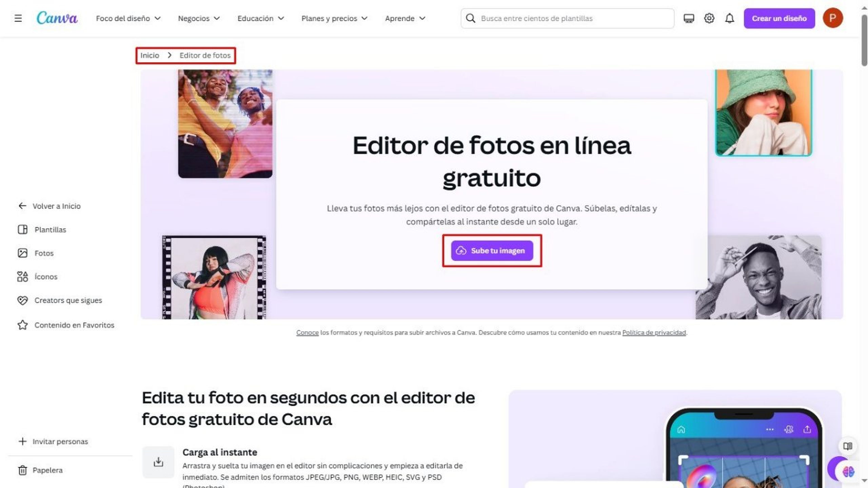The width and height of the screenshot is (868, 488).
Task: Click the Editor de fotos breadcrumb
Action: pyautogui.click(x=205, y=55)
